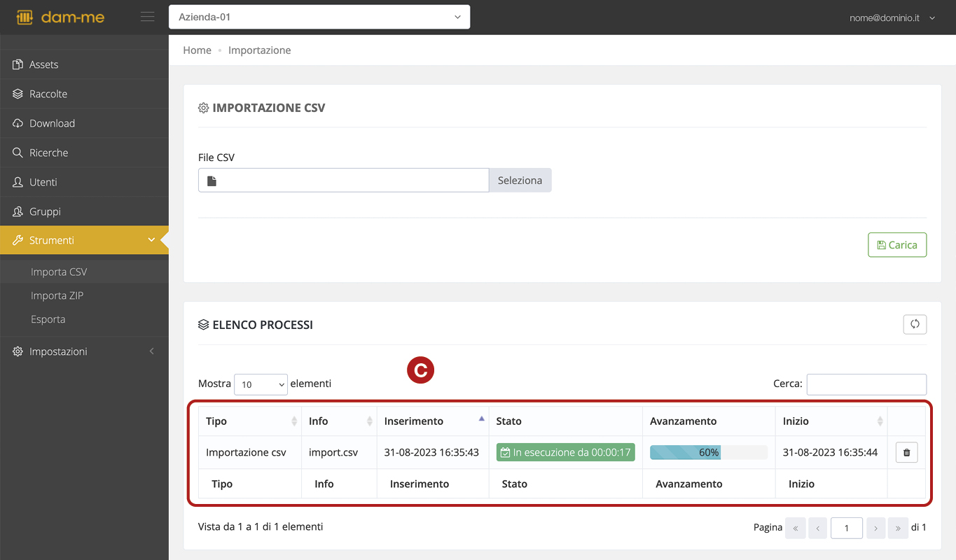Click the 60% progress bar

(x=709, y=452)
